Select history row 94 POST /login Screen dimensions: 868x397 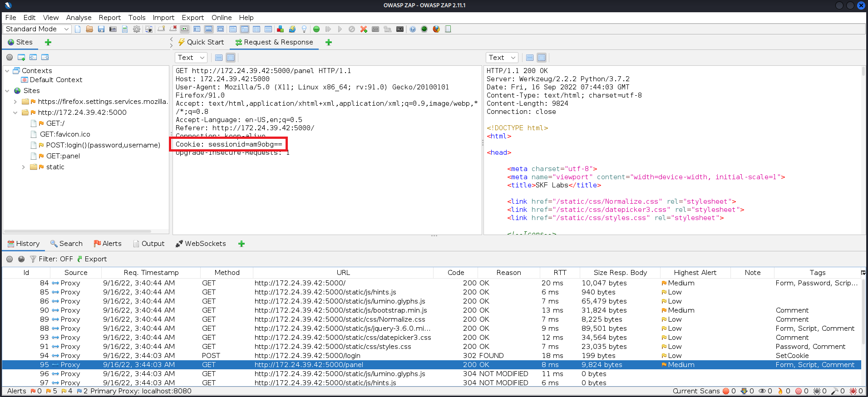(x=432, y=356)
